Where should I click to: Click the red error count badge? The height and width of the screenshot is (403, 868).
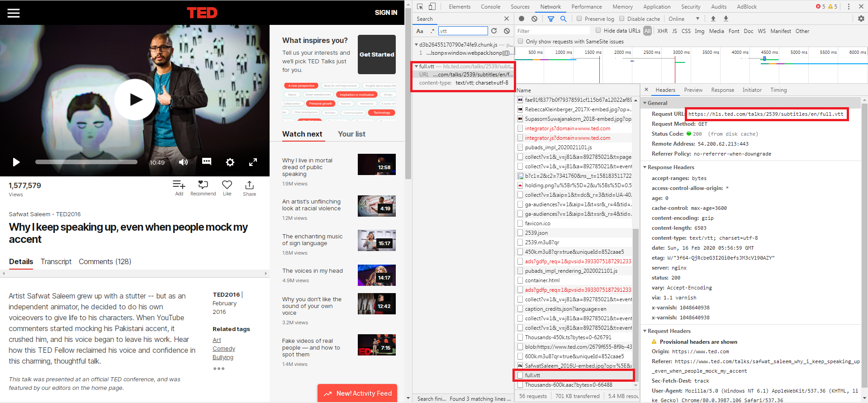click(x=821, y=6)
